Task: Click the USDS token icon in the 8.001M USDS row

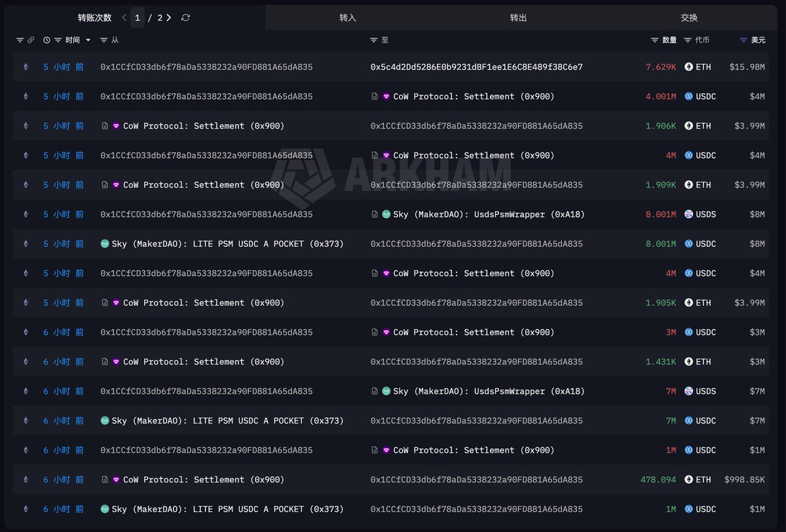Action: 689,214
